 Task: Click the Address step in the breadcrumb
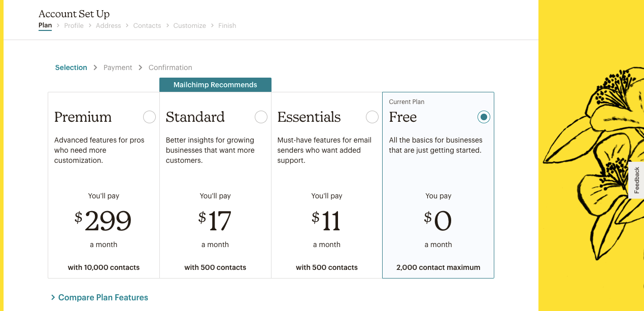coord(108,25)
